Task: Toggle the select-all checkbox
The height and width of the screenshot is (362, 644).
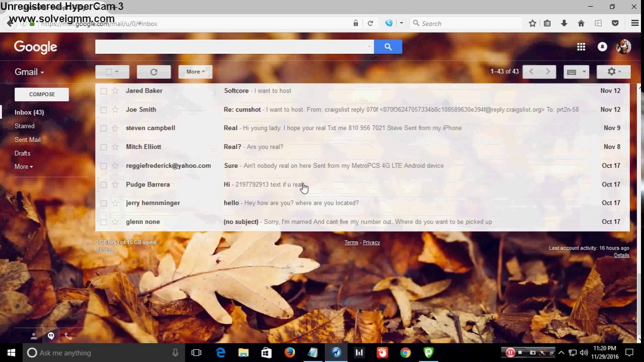Action: click(108, 72)
